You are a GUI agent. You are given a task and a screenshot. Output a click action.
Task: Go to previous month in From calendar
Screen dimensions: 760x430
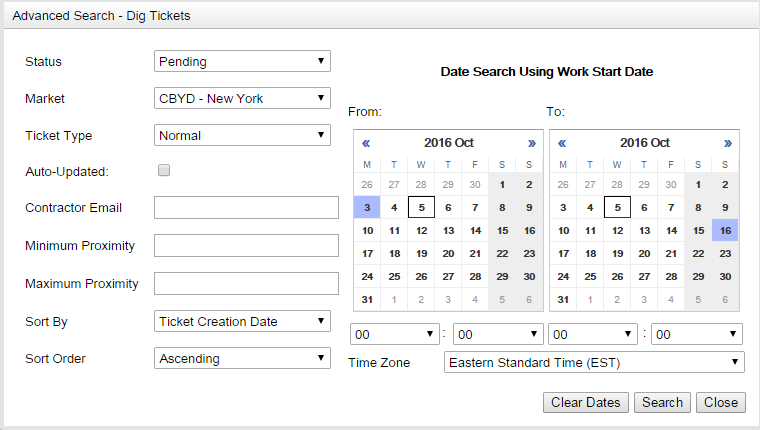[367, 143]
